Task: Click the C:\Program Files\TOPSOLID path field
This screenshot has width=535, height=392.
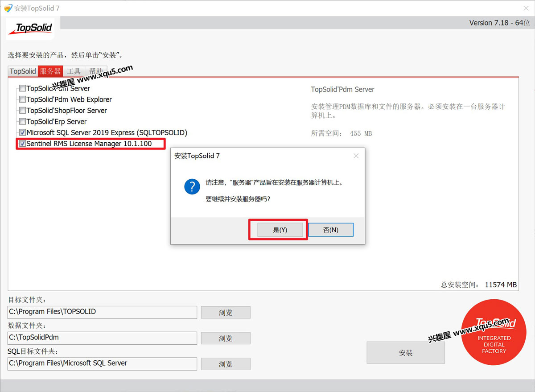Action: click(102, 312)
